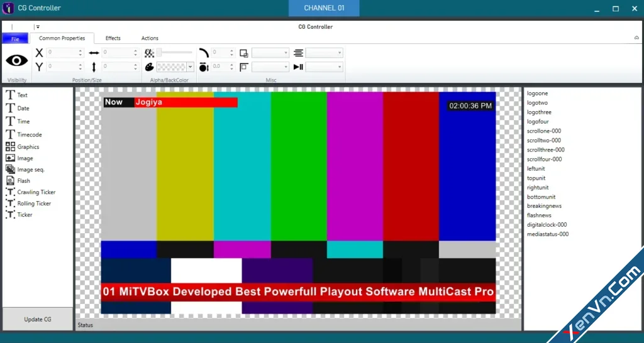Add a Graphics item
Screen dimensions: 644x343
(x=22, y=147)
